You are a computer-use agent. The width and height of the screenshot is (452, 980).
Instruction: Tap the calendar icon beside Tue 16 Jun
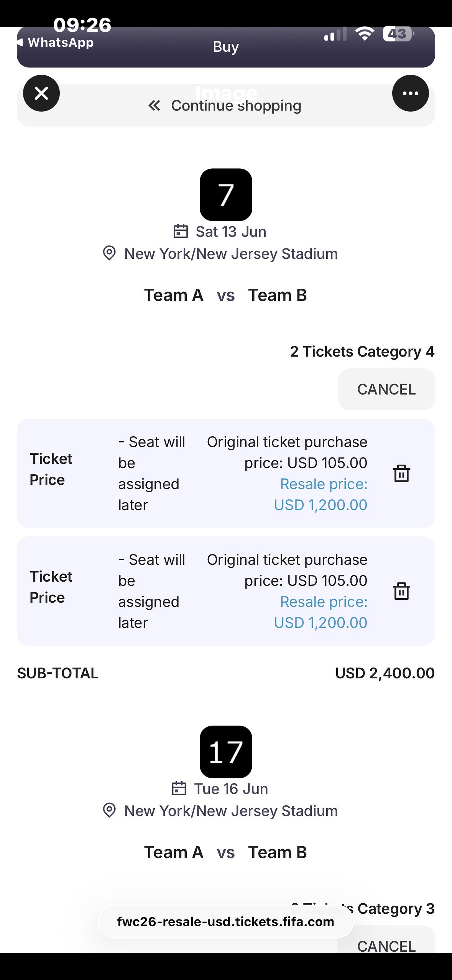(179, 789)
